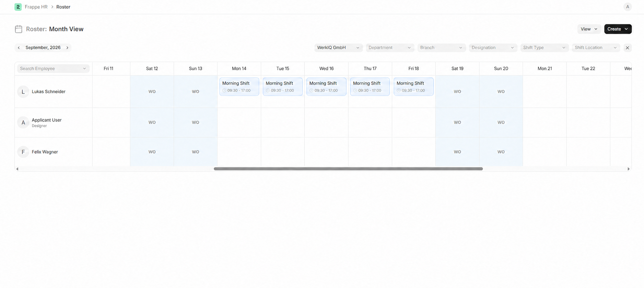This screenshot has width=644, height=288.
Task: Click Frappe HR breadcrumb link
Action: pos(36,7)
